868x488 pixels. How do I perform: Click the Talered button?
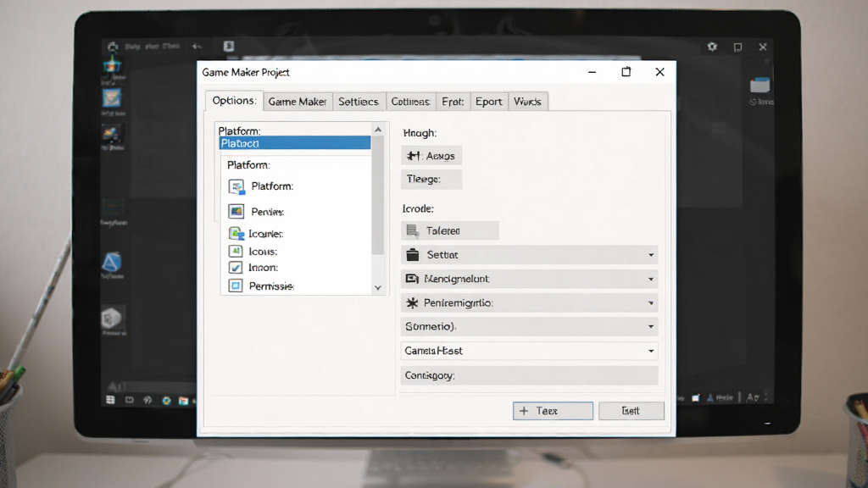point(449,230)
